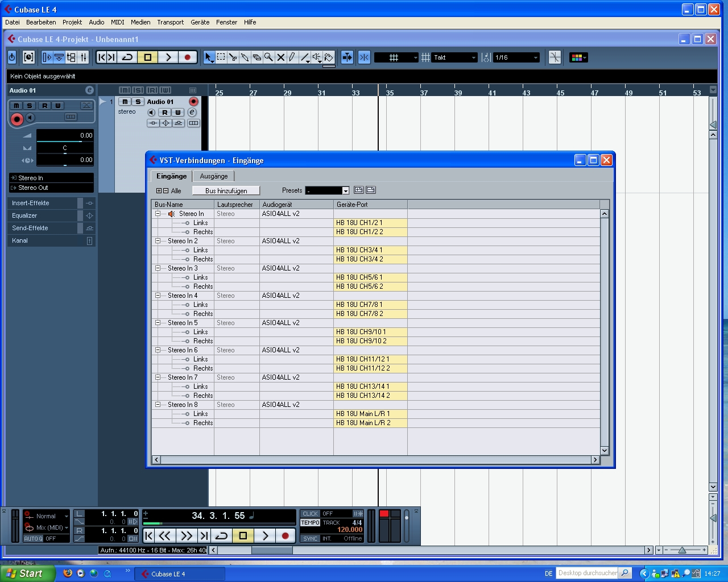Select the Split scissors tool
The width and height of the screenshot is (728, 582).
pos(233,57)
